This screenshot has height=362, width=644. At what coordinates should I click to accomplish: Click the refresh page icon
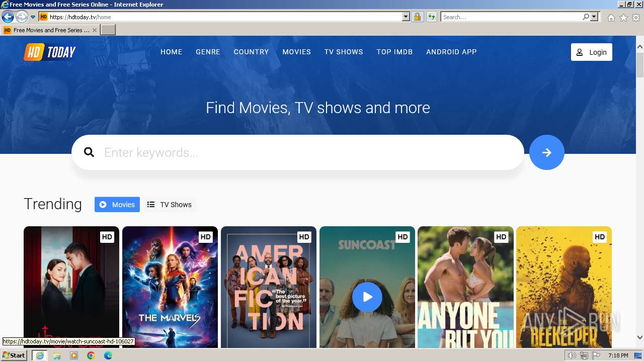tap(431, 17)
